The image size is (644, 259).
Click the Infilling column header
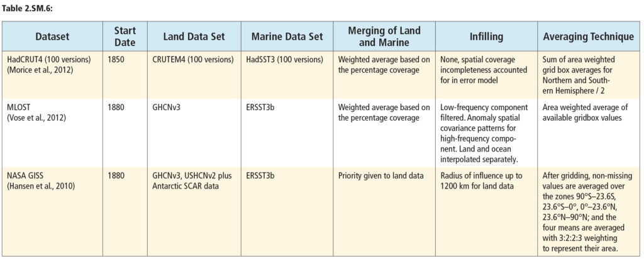(486, 36)
